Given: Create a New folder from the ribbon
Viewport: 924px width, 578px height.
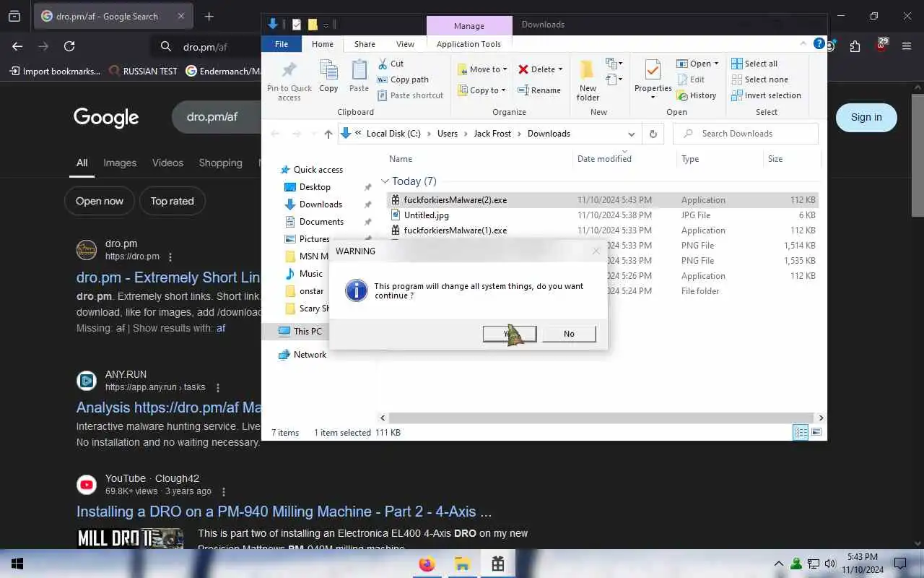Looking at the screenshot, I should point(588,79).
